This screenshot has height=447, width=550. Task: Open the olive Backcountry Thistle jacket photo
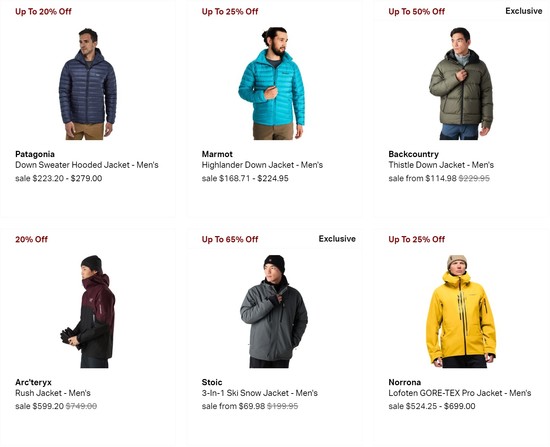[x=461, y=84]
